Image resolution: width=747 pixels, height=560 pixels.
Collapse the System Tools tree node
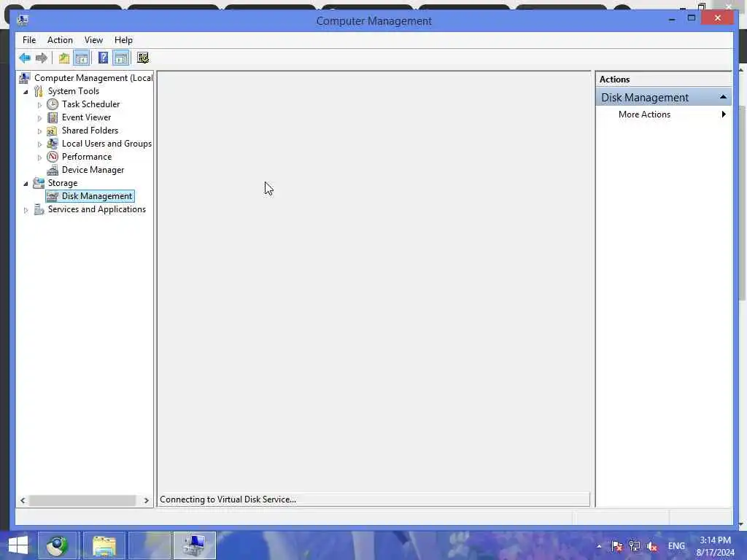click(26, 92)
